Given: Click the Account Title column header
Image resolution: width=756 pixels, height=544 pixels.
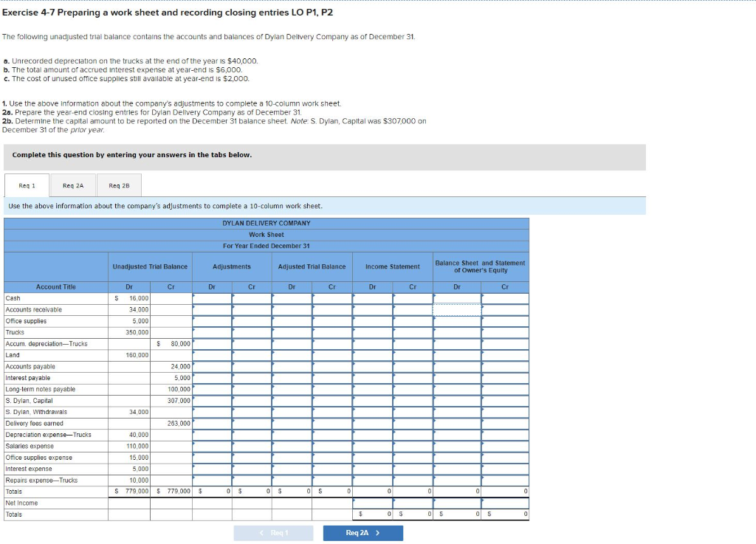Looking at the screenshot, I should [56, 286].
